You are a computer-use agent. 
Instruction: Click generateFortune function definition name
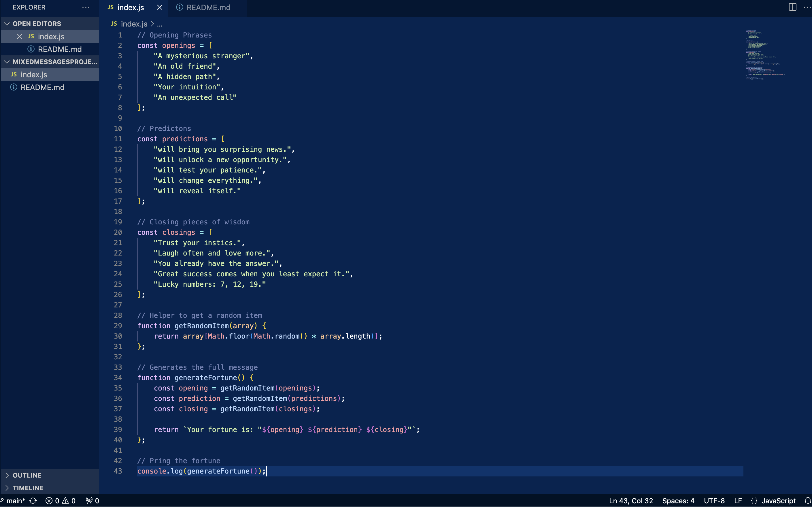coord(206,378)
